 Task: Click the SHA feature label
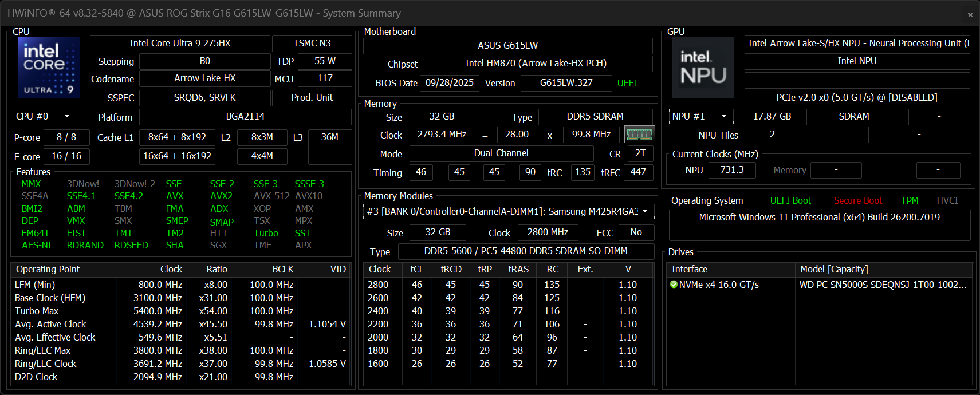click(175, 246)
